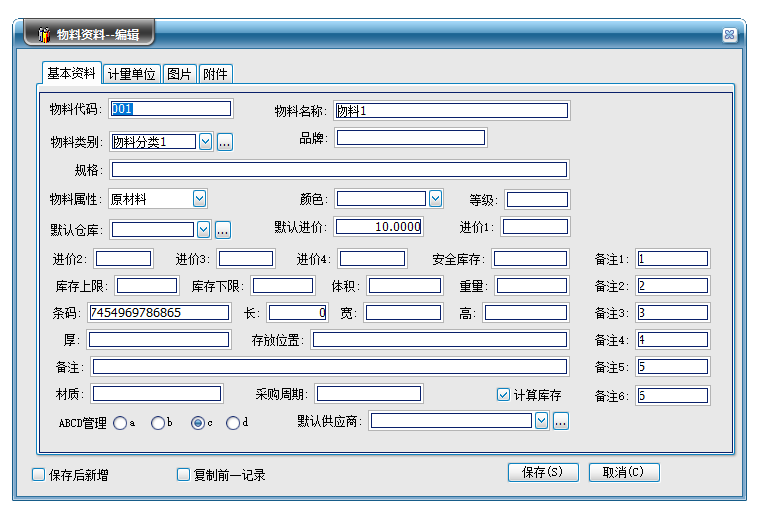The width and height of the screenshot is (758, 515).
Task: Click the 品牌 input field
Action: [410, 137]
